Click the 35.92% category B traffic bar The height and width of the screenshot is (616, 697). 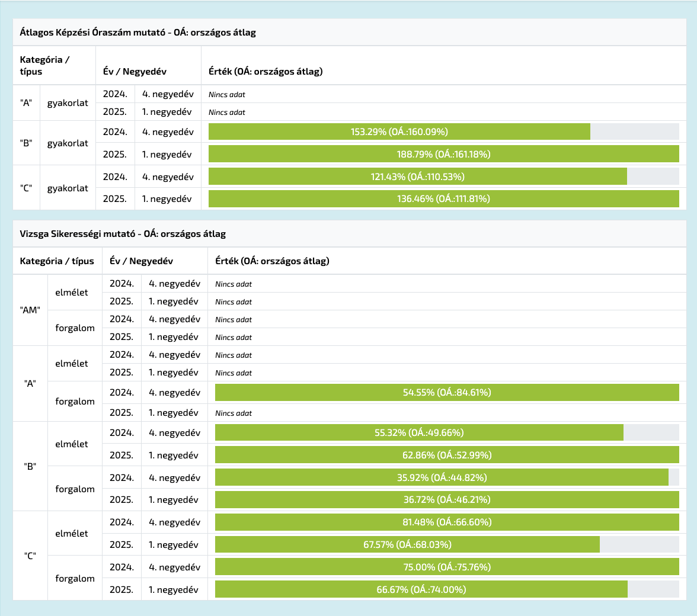click(x=442, y=477)
